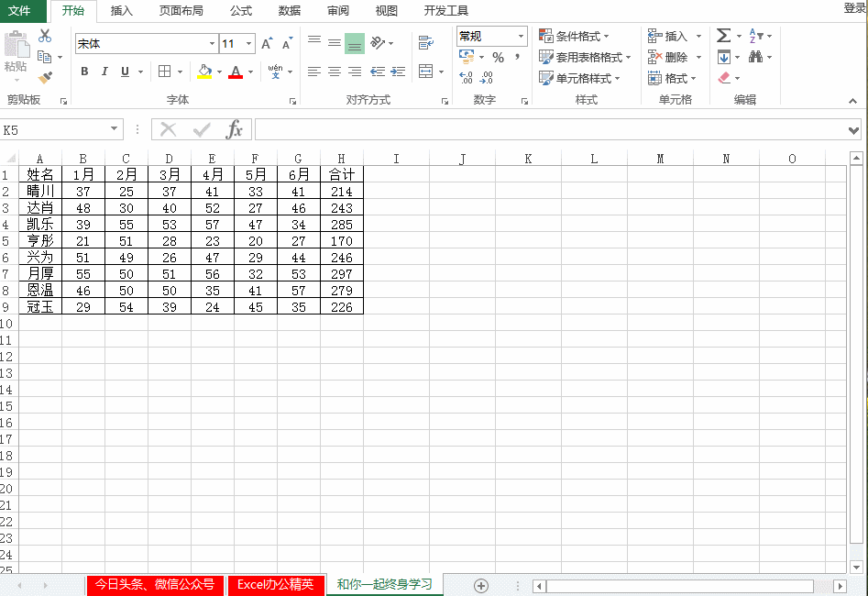Click the AutoSum sigma icon
This screenshot has width=868, height=596.
pos(723,36)
